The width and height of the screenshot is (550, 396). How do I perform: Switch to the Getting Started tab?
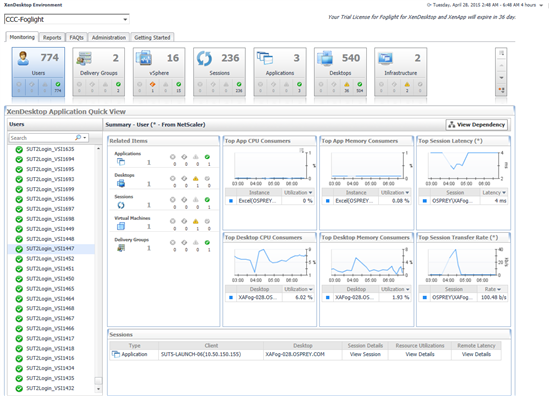[152, 38]
